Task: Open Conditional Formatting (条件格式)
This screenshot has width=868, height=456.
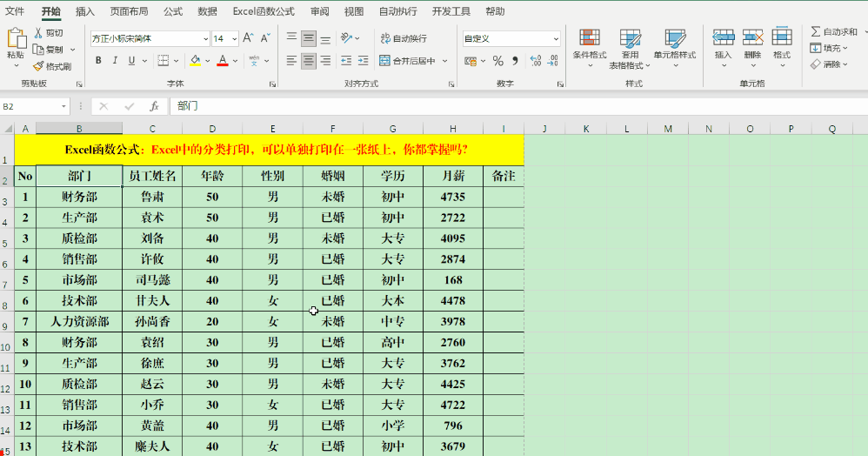Action: coord(590,47)
